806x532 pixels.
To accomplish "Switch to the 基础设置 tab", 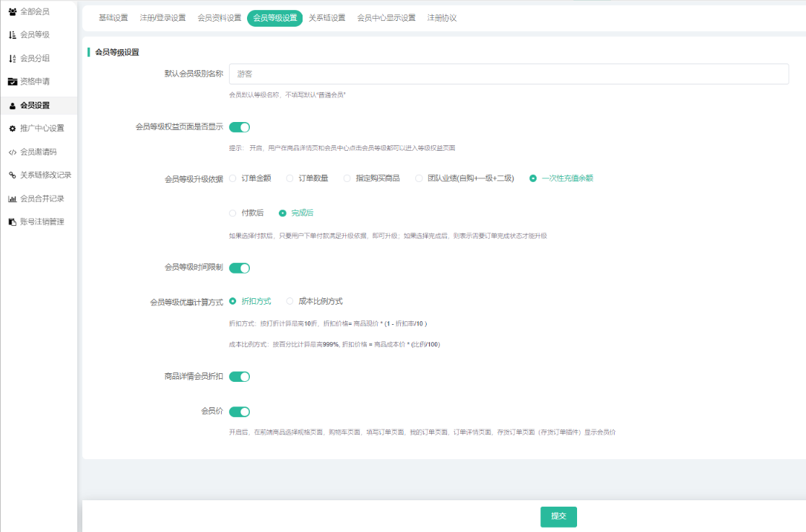I will 113,18.
